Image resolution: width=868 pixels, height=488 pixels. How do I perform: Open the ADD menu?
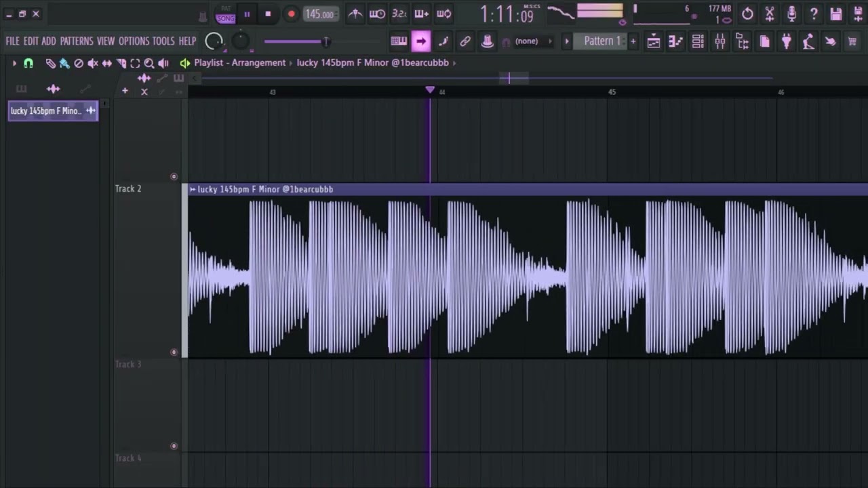pos(49,41)
